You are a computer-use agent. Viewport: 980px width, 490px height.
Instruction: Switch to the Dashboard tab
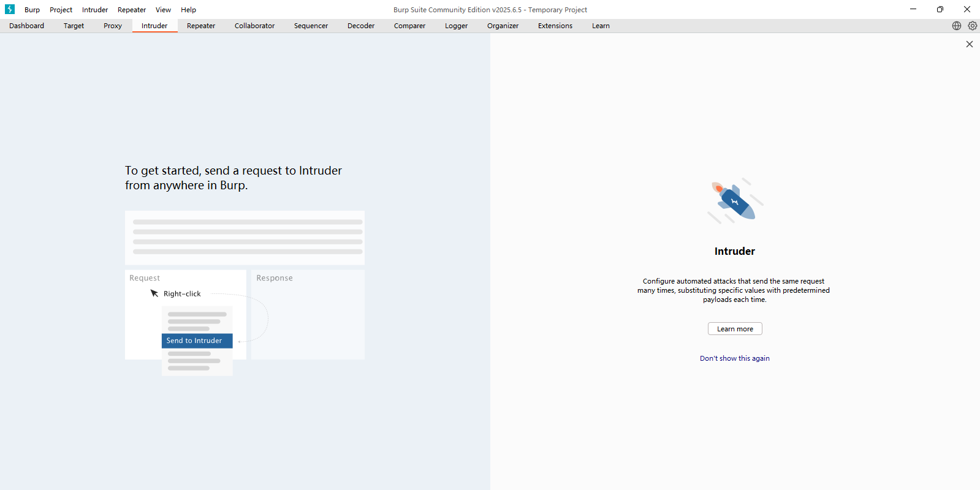[x=26, y=26]
